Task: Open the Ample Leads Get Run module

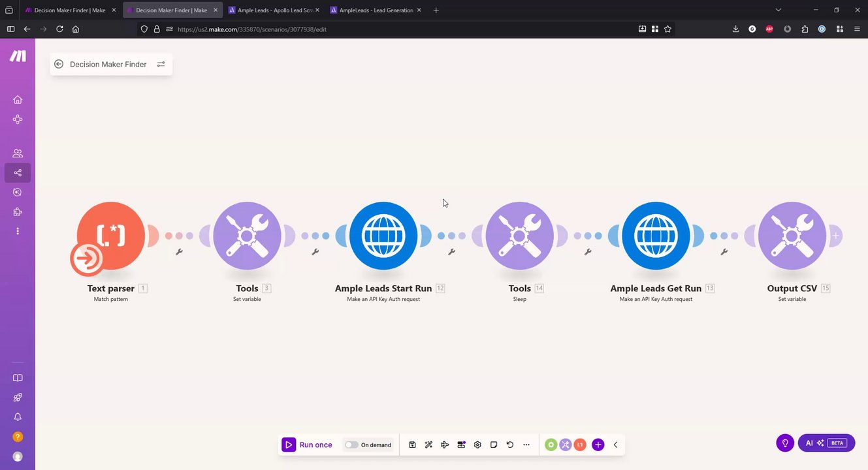Action: [x=656, y=236]
